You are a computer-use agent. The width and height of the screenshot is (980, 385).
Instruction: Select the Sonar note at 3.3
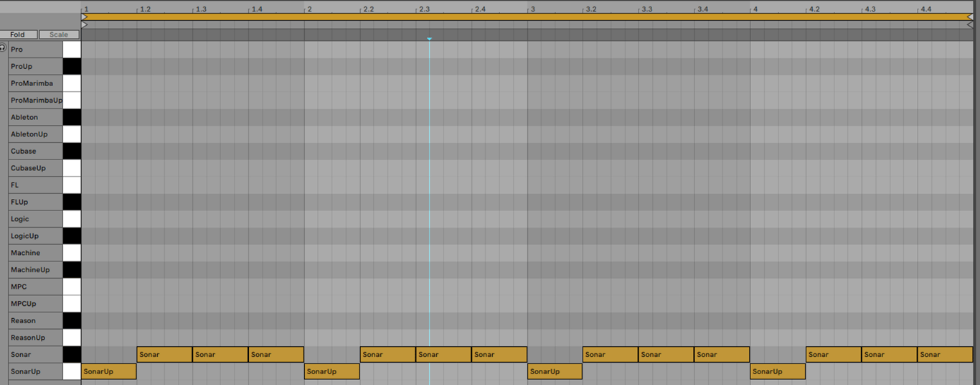tap(666, 354)
